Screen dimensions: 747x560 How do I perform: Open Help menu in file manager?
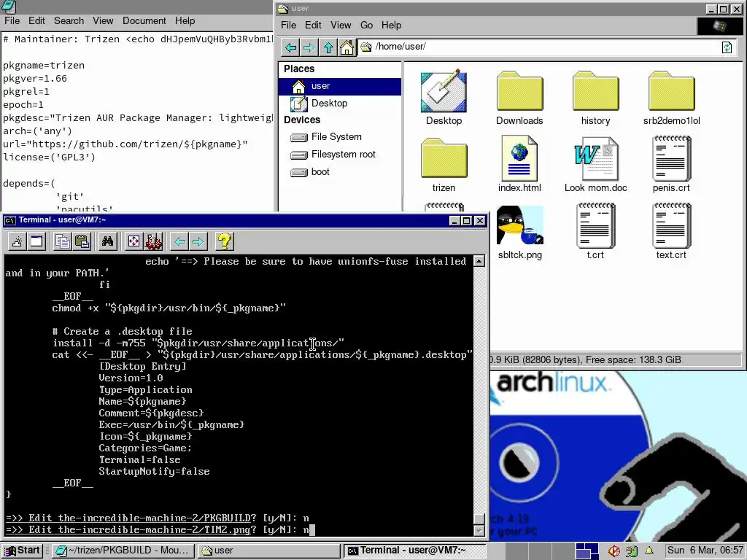[x=391, y=26]
